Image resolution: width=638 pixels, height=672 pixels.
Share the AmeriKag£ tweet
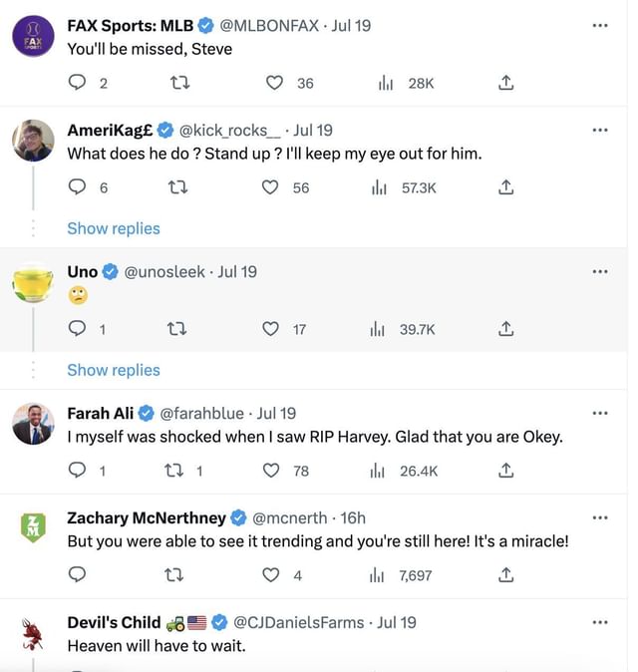[505, 187]
